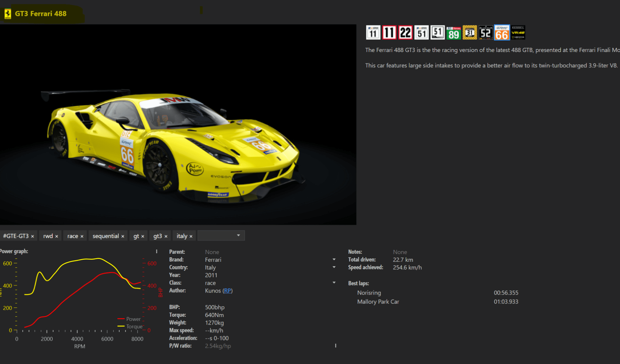The image size is (620, 364).
Task: Open the three-dot menu beside P/W ratio
Action: pos(336,346)
